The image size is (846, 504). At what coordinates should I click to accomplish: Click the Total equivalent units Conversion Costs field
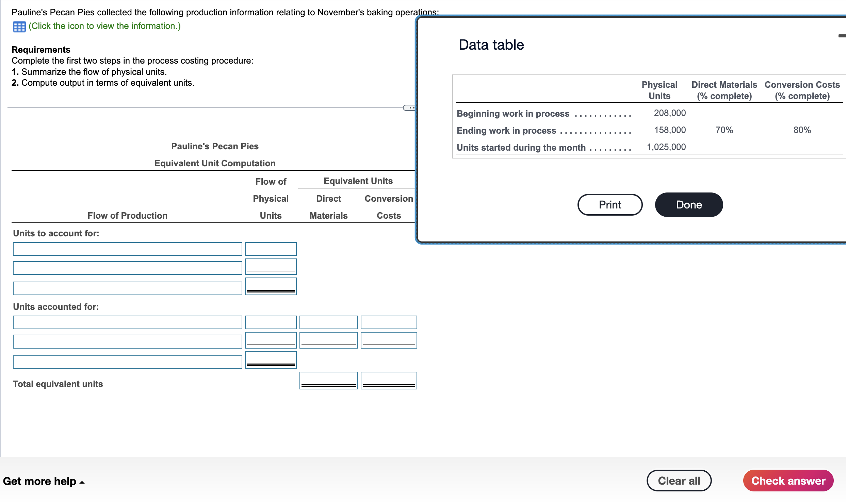pos(388,380)
